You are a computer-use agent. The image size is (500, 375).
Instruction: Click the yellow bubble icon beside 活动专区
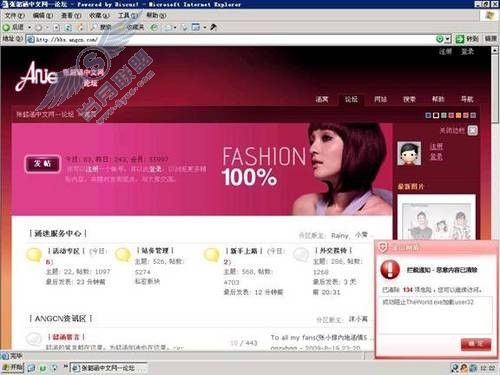(34, 255)
